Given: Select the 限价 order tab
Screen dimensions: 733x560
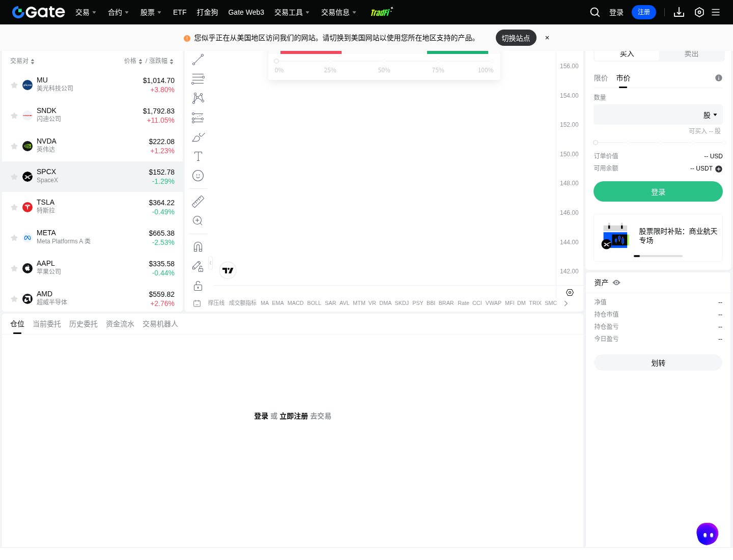Looking at the screenshot, I should point(601,78).
